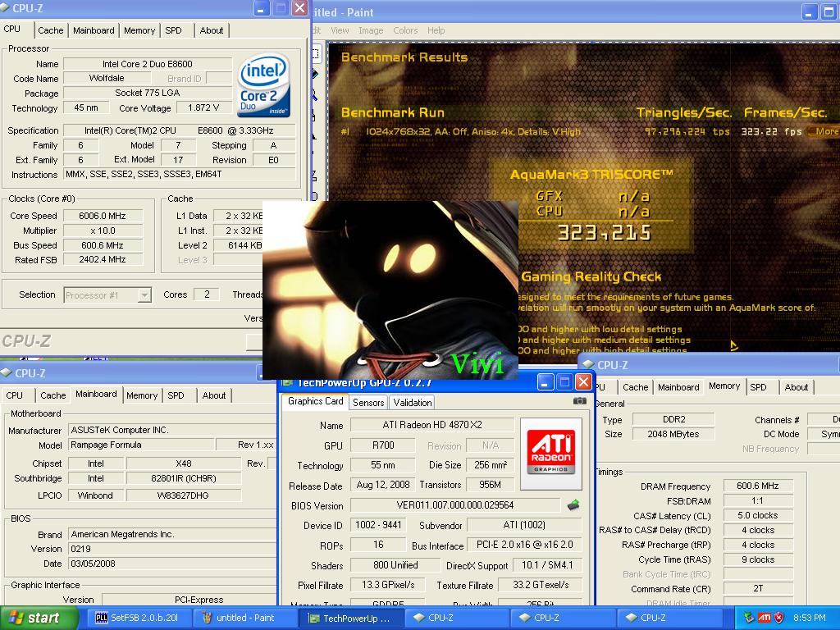Click the More button beside 323.22 fps
Image resolution: width=840 pixels, height=630 pixels.
[x=824, y=131]
